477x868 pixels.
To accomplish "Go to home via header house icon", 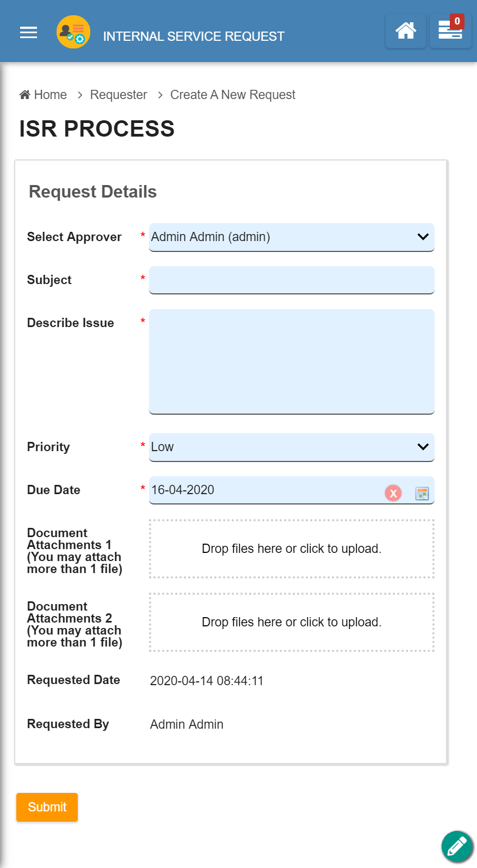I will pos(405,31).
